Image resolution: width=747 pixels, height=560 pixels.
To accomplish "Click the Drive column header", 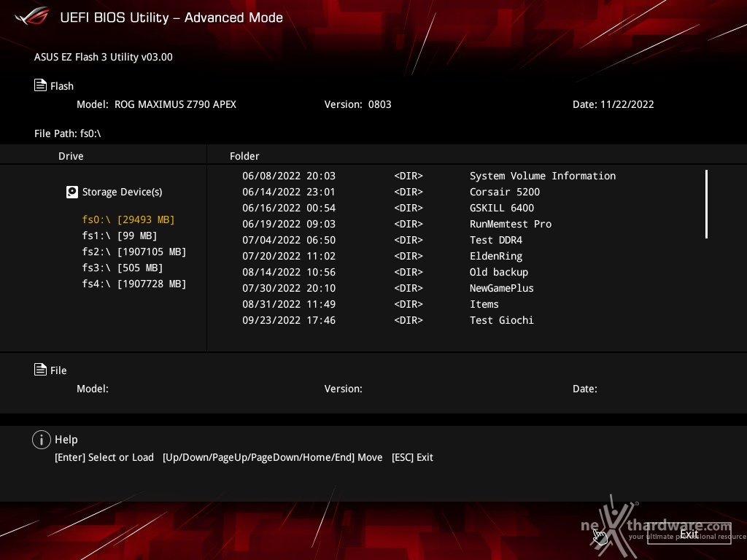I will pyautogui.click(x=71, y=156).
